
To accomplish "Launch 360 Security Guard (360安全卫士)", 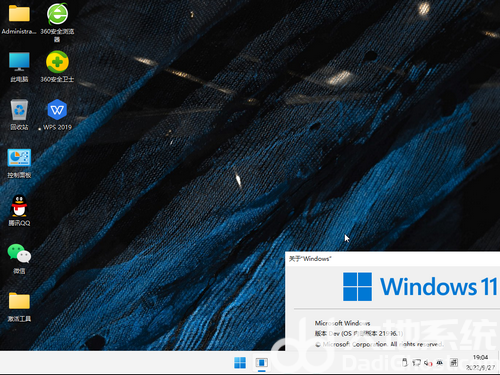I will (x=57, y=67).
